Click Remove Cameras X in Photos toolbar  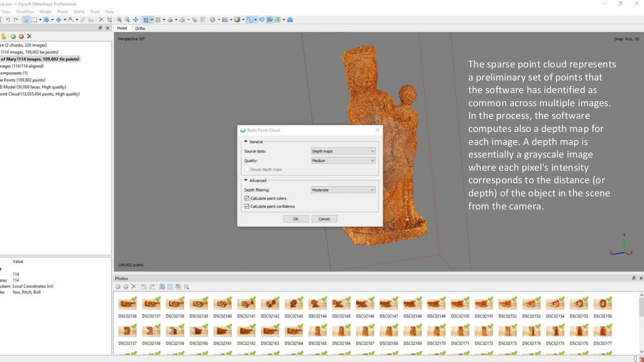[134, 287]
